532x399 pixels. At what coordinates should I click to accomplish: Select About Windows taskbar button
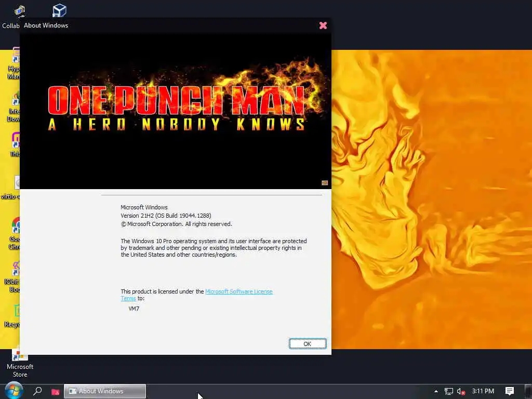click(x=105, y=391)
